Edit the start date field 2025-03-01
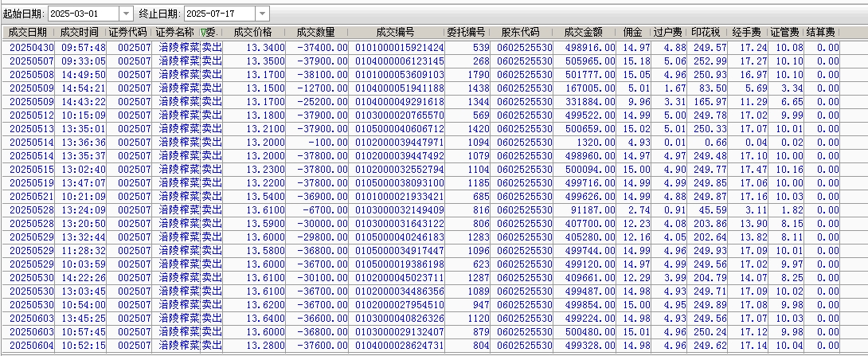This screenshot has height=356, width=868. coord(84,14)
